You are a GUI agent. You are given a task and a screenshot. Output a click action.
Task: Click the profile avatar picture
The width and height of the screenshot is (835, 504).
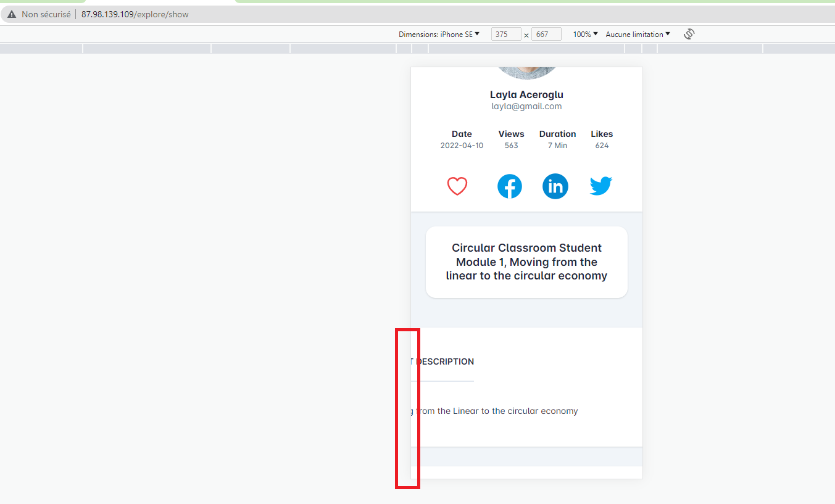click(526, 72)
